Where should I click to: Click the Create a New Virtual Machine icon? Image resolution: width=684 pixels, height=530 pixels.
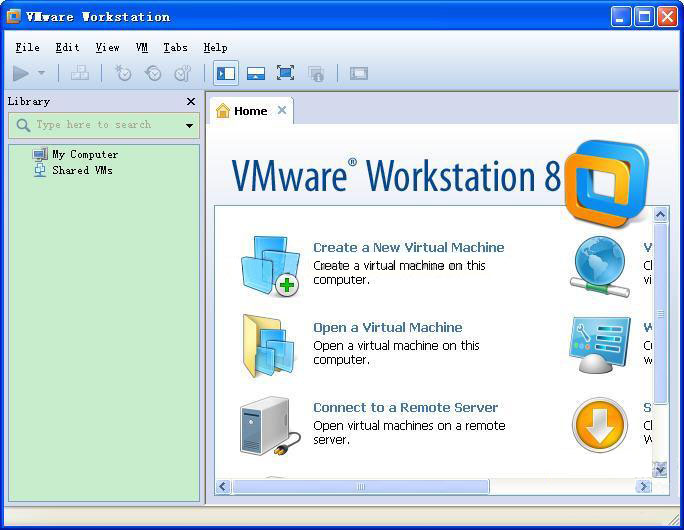[x=270, y=265]
